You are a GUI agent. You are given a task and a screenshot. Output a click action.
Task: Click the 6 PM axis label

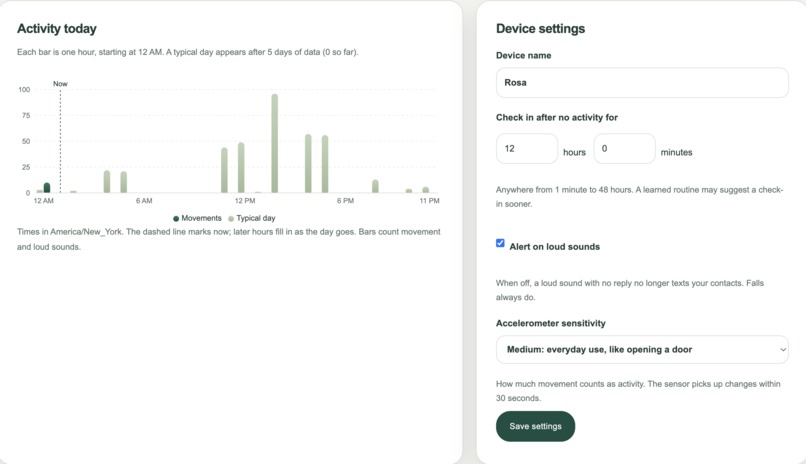click(x=345, y=201)
